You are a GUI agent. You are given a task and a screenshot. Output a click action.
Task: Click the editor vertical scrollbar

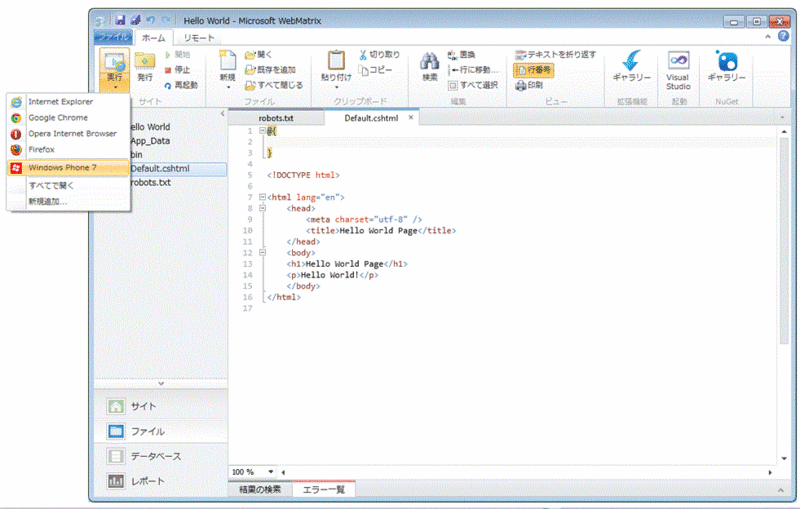[784, 240]
